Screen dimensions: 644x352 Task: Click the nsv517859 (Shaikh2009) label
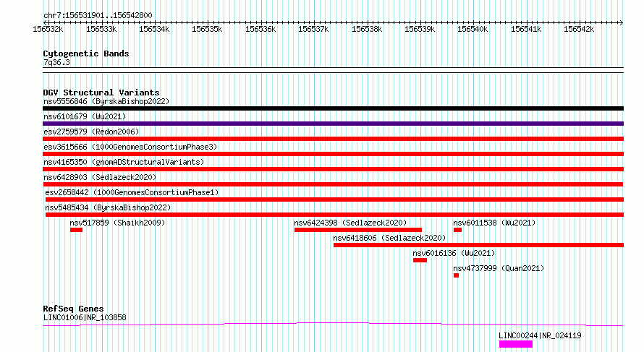pyautogui.click(x=117, y=223)
